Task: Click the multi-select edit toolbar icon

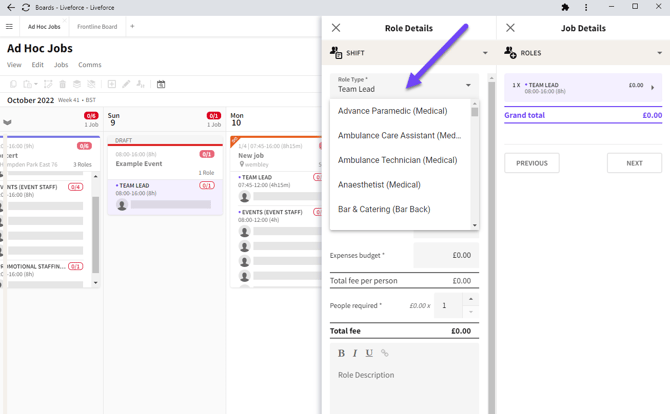Action: [48, 84]
